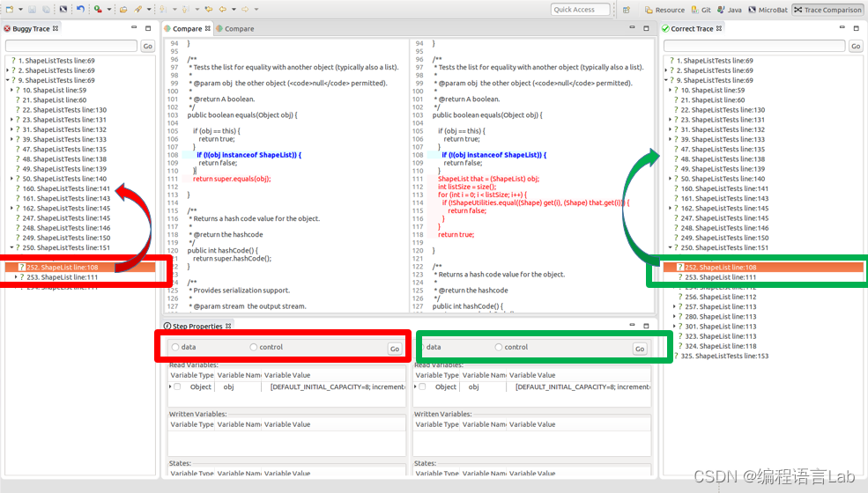The width and height of the screenshot is (868, 493).
Task: Click Go next to Correct Trace search
Action: (856, 46)
